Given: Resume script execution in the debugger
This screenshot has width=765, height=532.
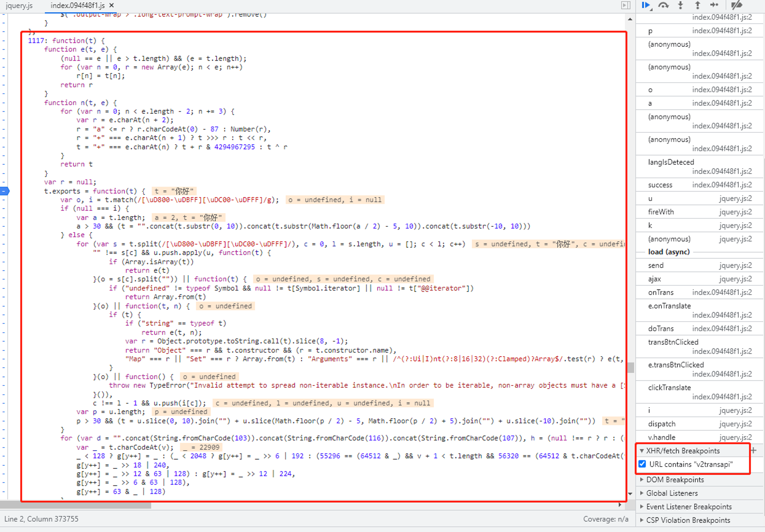Looking at the screenshot, I should pyautogui.click(x=646, y=5).
